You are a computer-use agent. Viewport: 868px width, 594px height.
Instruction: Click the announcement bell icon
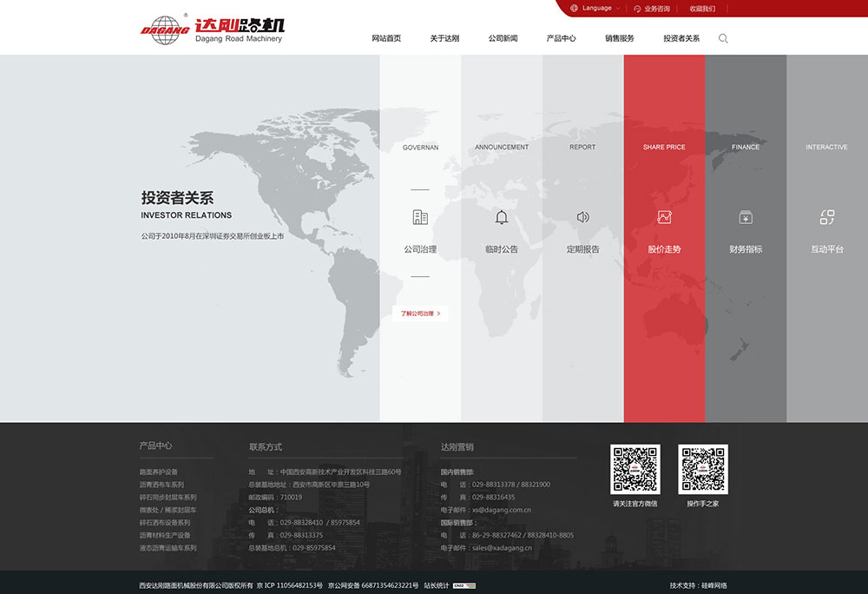[x=502, y=217]
